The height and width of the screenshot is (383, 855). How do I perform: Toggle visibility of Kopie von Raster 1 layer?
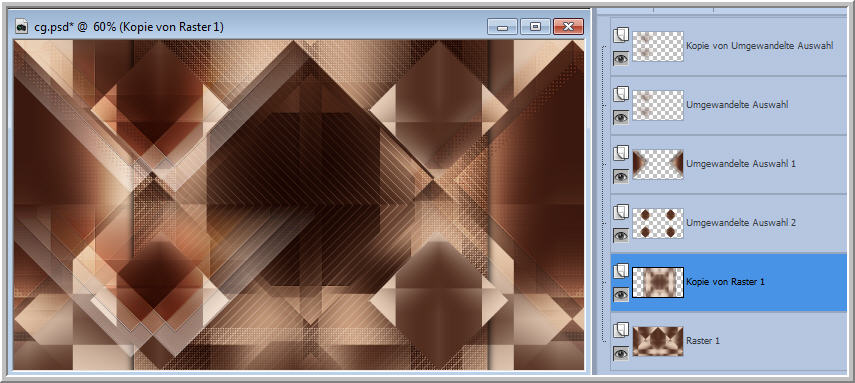pyautogui.click(x=621, y=295)
